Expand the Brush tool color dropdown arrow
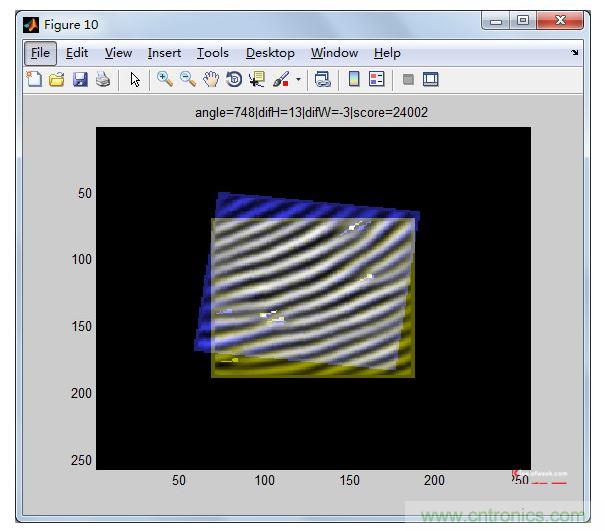 point(298,80)
